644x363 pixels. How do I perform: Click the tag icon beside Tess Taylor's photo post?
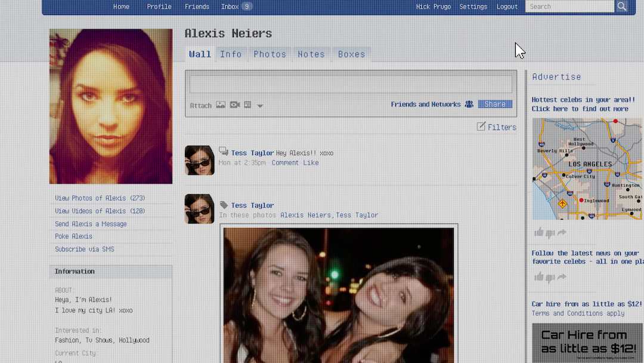tap(224, 205)
